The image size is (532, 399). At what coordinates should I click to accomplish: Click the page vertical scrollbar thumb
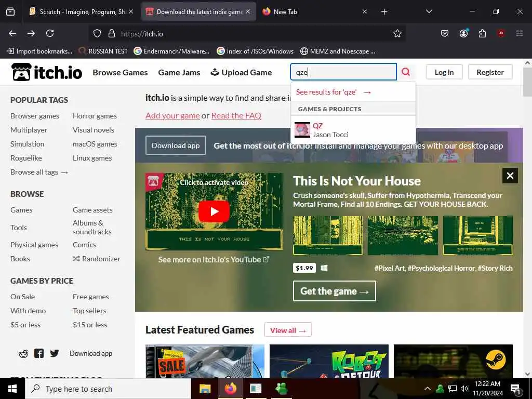527,82
